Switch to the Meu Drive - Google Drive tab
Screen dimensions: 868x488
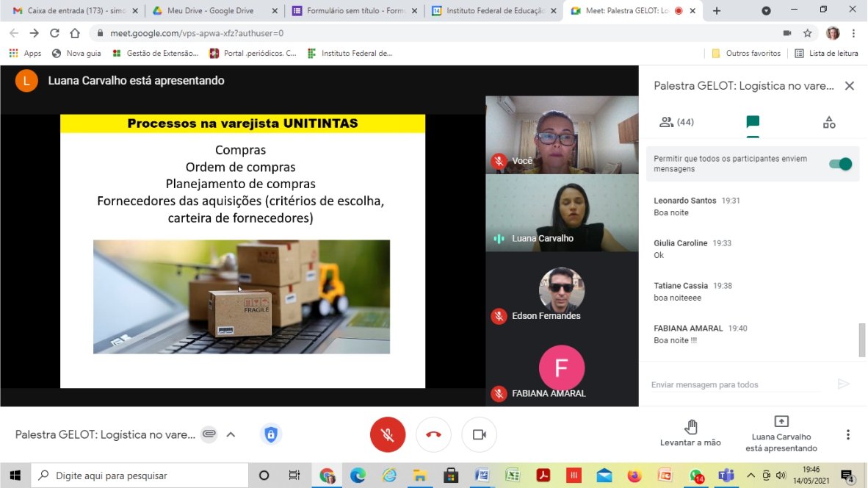209,11
